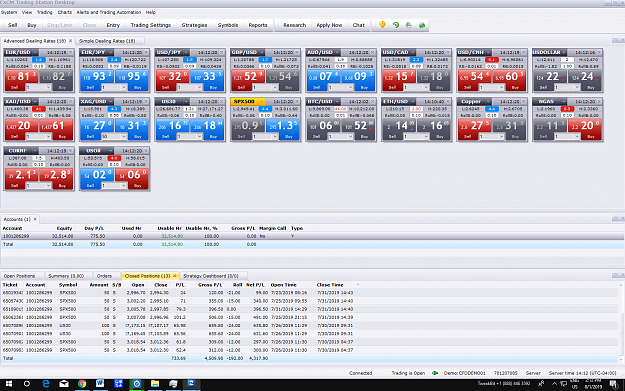The width and height of the screenshot is (625, 391).
Task: Open the Windows Start menu
Action: coord(8,384)
